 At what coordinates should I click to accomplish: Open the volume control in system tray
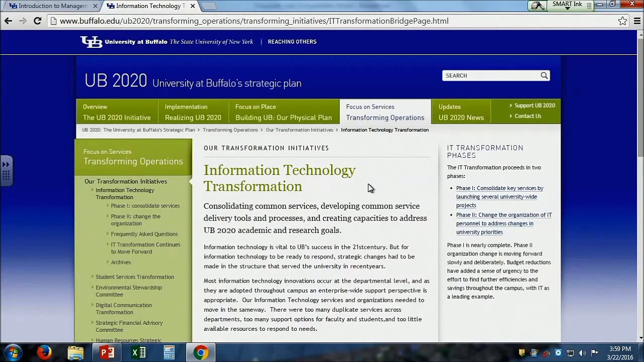pyautogui.click(x=583, y=353)
